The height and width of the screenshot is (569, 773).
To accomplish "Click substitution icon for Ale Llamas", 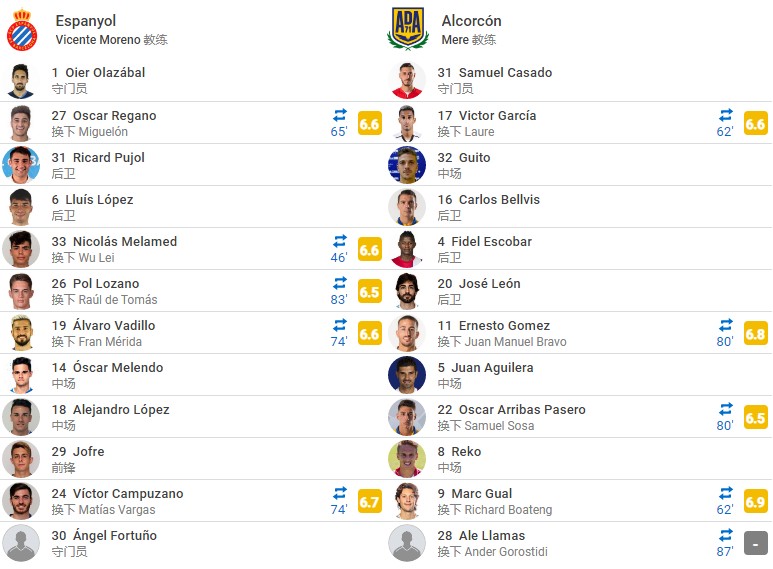I will [726, 535].
